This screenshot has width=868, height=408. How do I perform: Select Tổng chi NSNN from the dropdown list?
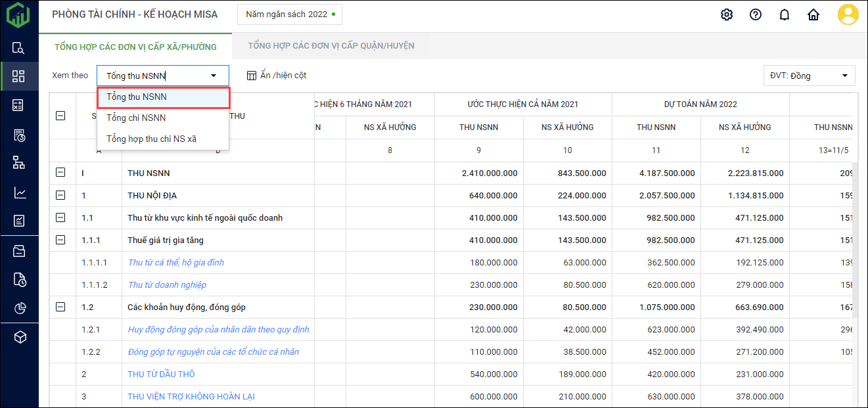[136, 118]
